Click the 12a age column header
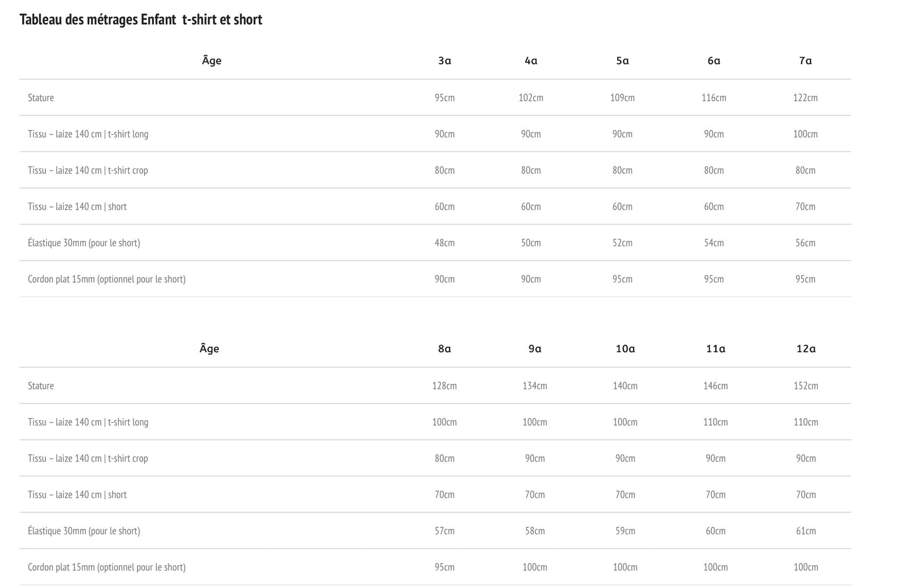 point(806,348)
